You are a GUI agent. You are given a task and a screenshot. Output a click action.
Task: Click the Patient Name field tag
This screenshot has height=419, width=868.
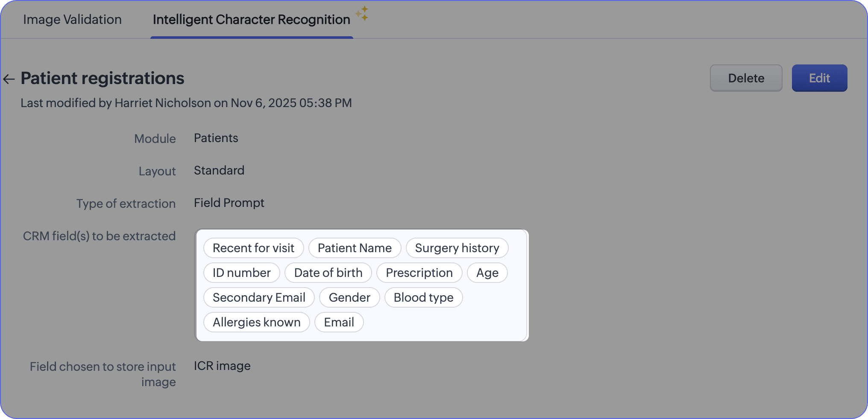(x=355, y=248)
